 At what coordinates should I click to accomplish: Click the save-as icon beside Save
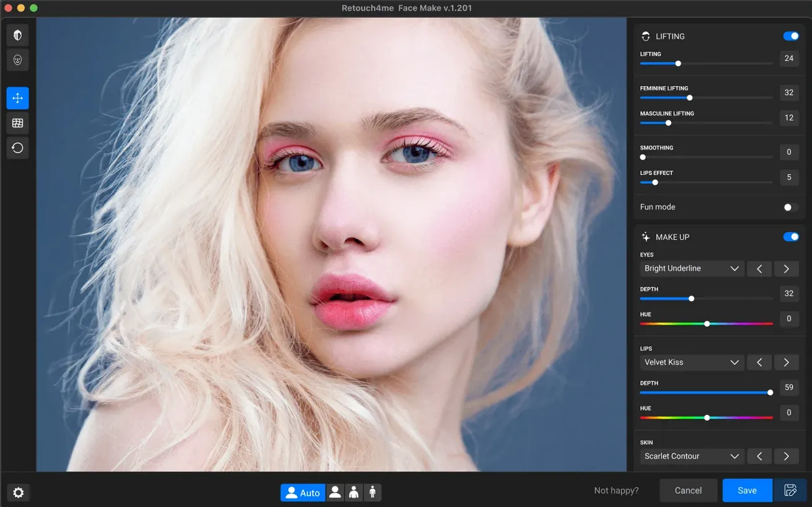(791, 490)
